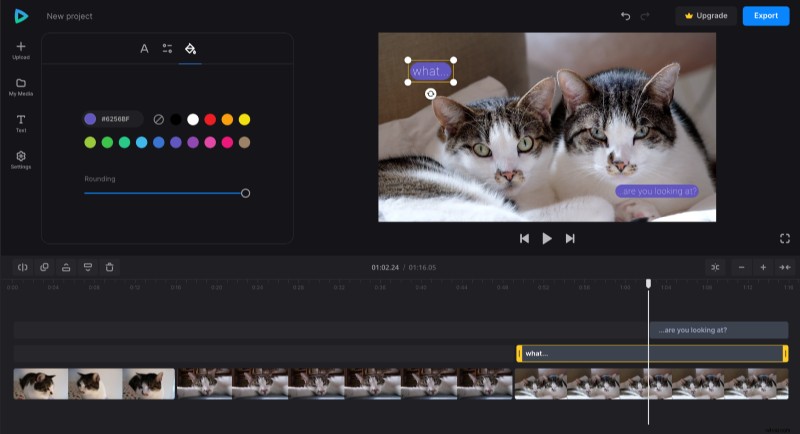Click left trim handle of 'what...' clip
This screenshot has height=434, width=800.
click(x=519, y=353)
